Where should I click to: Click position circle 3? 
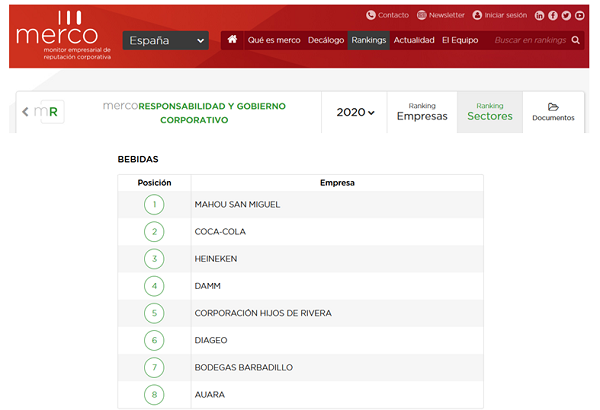pos(154,259)
